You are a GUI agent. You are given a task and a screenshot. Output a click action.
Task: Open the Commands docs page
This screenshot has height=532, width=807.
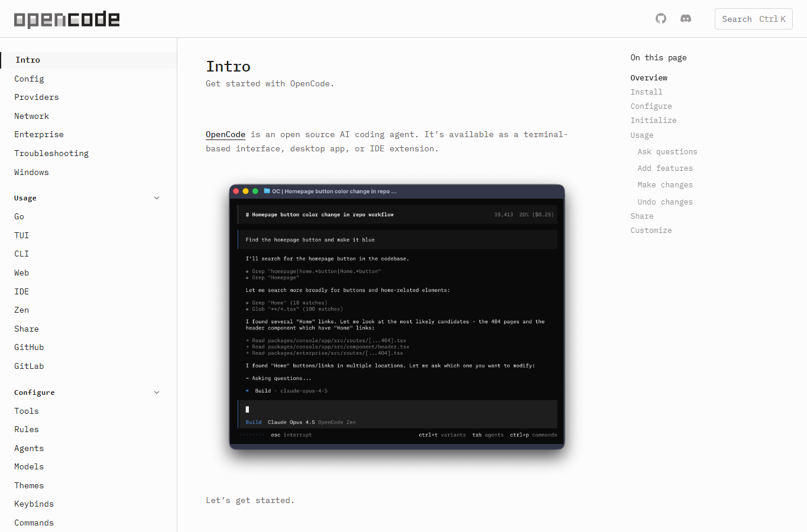pos(34,523)
